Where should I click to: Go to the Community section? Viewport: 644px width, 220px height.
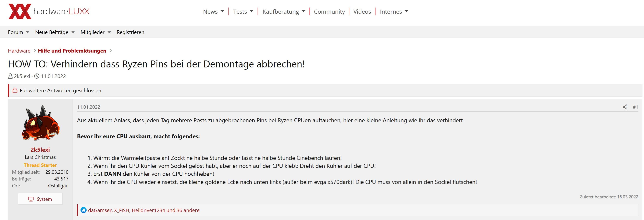(x=329, y=12)
